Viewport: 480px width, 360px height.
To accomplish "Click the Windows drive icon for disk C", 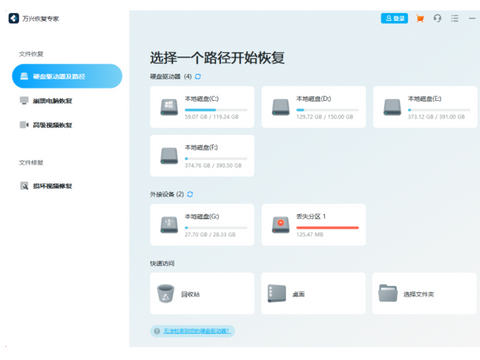I will (169, 107).
